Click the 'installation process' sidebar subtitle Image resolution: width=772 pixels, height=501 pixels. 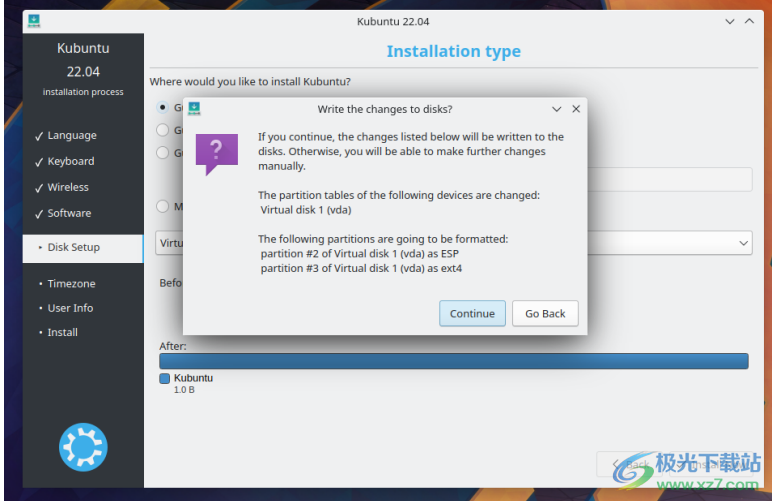click(83, 92)
